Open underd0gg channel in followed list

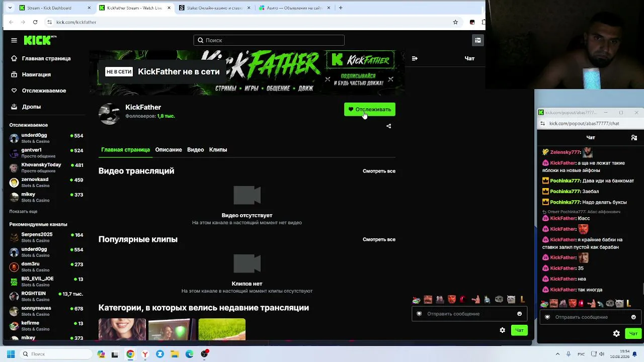(46, 138)
